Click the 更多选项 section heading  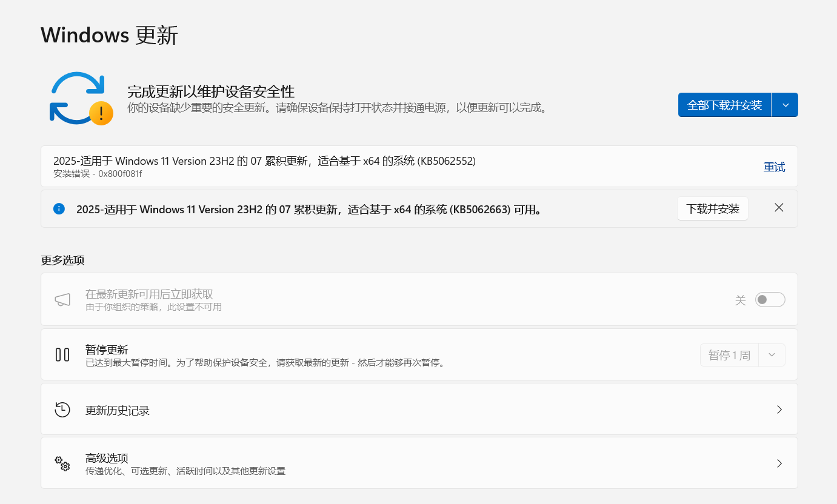pos(62,260)
